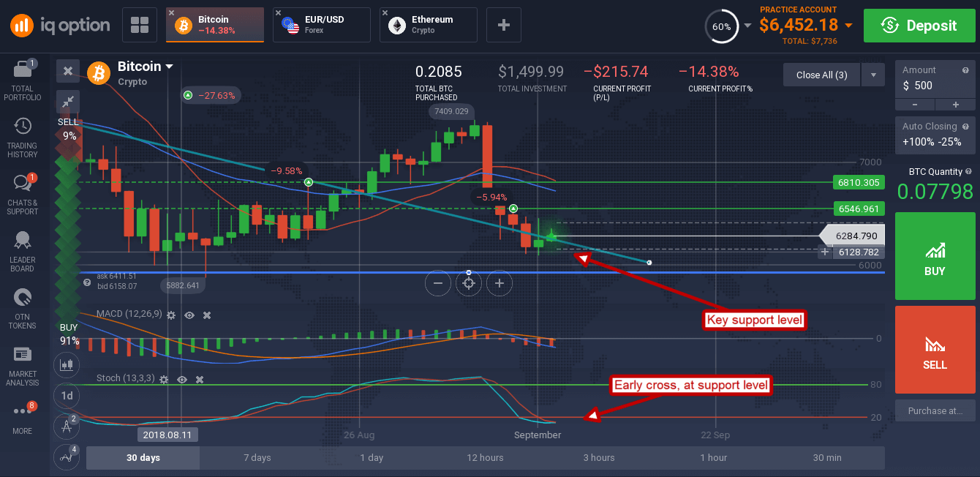
Task: Click the -27.63% position marker
Action: click(211, 95)
